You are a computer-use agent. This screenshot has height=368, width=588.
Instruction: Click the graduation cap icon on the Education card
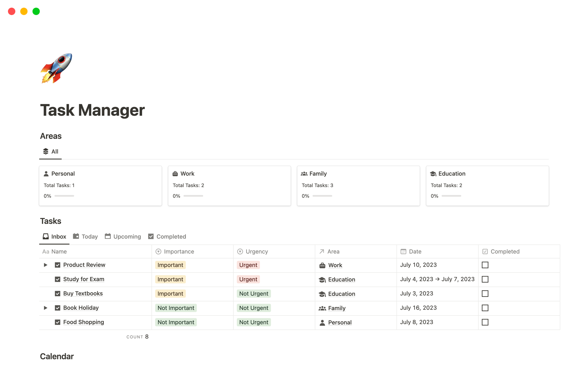[434, 173]
